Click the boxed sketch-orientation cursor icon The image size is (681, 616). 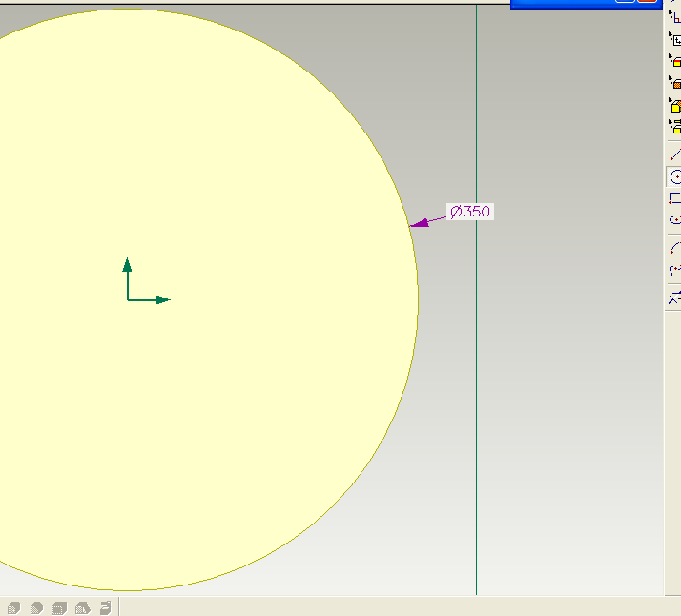[675, 39]
